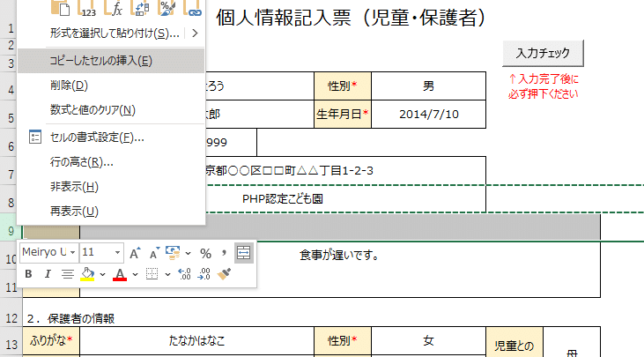
Task: Apply accounting number format
Action: [173, 253]
